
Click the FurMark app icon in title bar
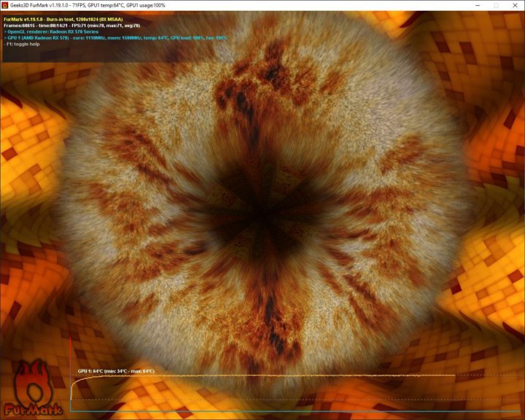pos(6,5)
